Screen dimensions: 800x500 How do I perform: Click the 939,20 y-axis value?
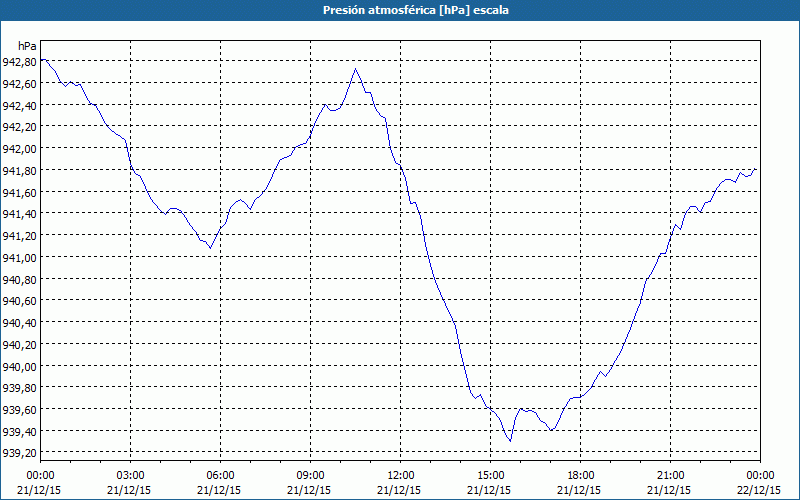[x=19, y=453]
